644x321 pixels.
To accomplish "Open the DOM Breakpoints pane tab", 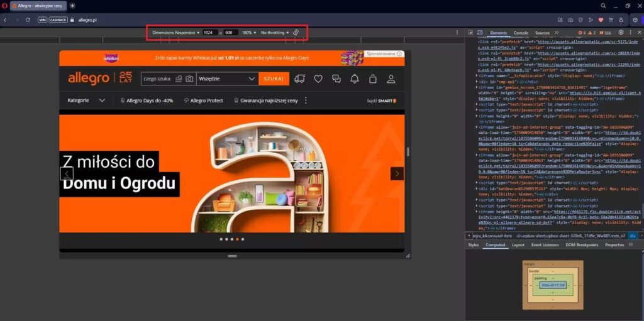I will tap(582, 244).
